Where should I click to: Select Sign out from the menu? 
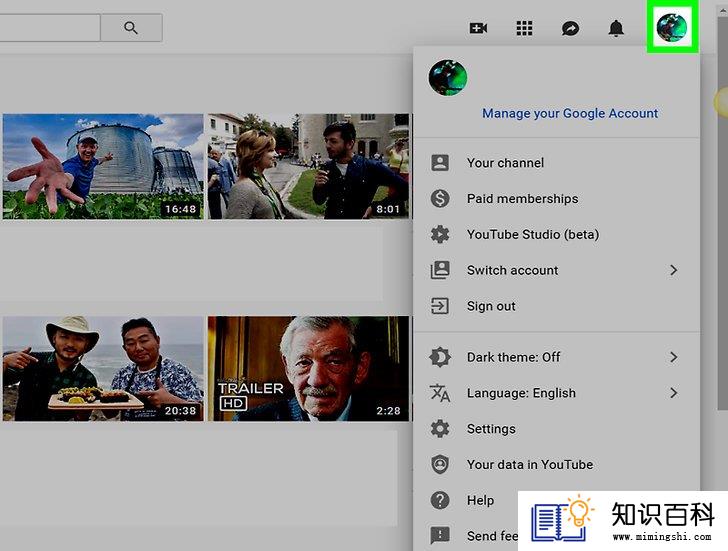pos(556,306)
